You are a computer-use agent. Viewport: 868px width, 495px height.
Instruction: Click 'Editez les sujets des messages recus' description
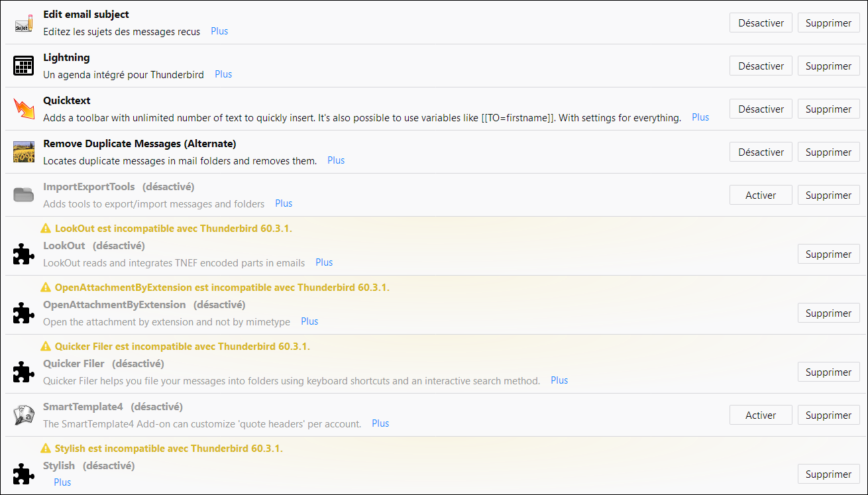click(x=121, y=32)
